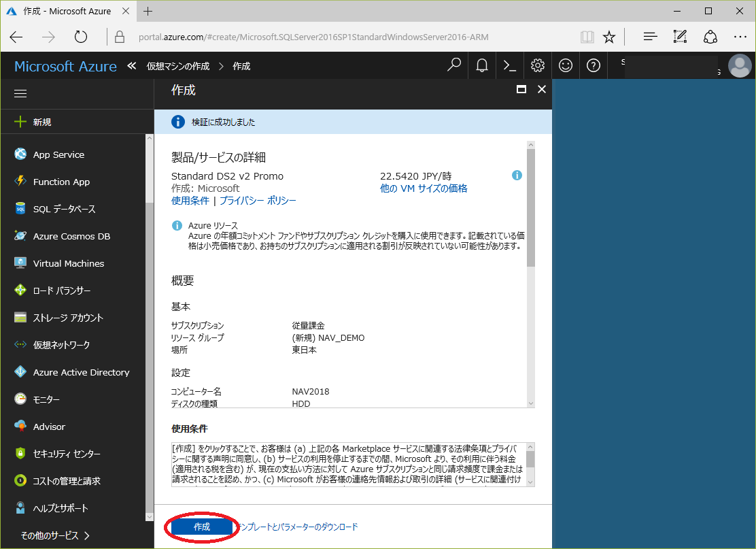Add page to favorites star

point(609,37)
